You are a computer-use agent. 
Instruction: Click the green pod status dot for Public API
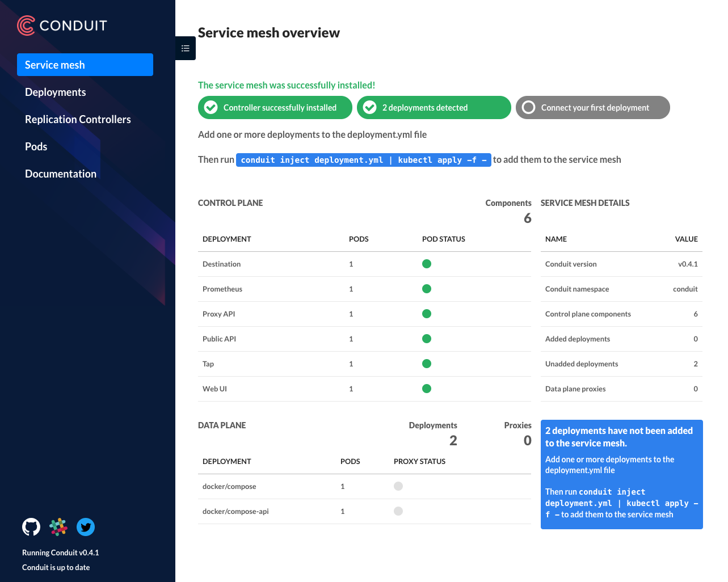(427, 339)
